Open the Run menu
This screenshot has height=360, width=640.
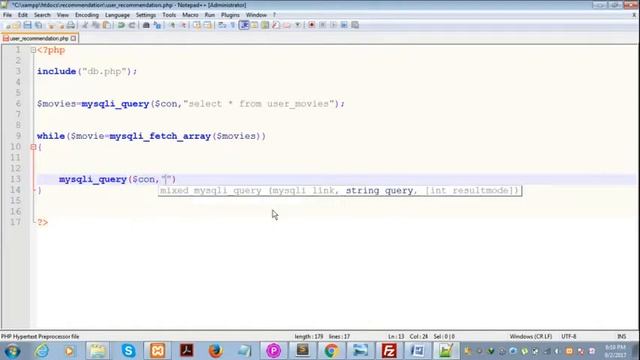pyautogui.click(x=210, y=15)
